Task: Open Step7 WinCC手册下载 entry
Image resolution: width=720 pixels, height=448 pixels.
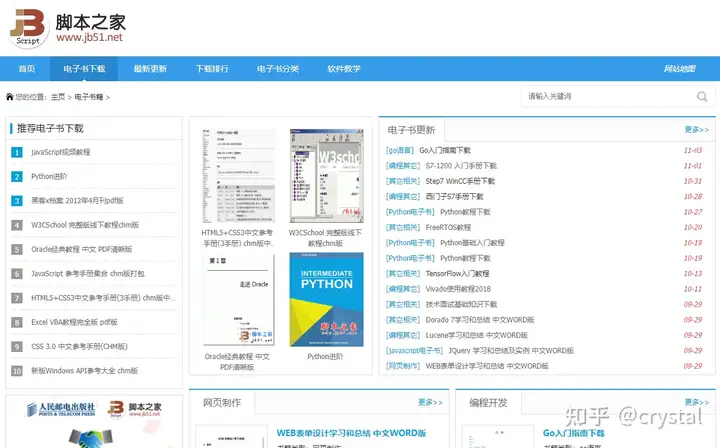Action: 460,181
